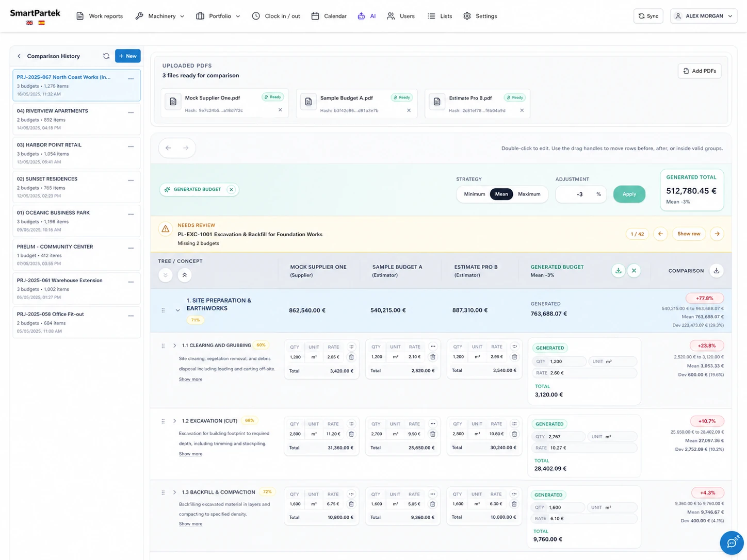Open the Machinery menu
Viewport: 747px width, 560px height.
click(160, 16)
